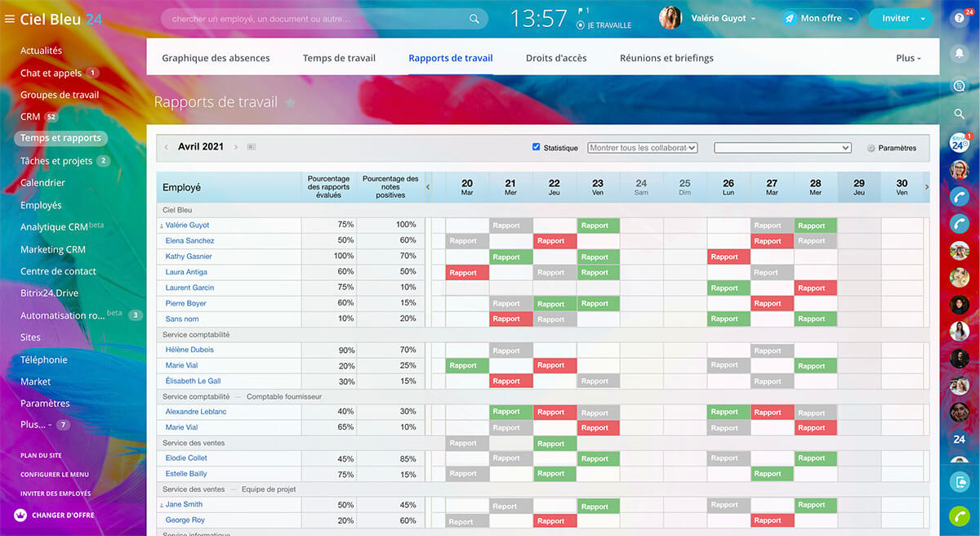Open the Plus dropdown in the tab bar
This screenshot has width=980, height=536.
click(908, 58)
